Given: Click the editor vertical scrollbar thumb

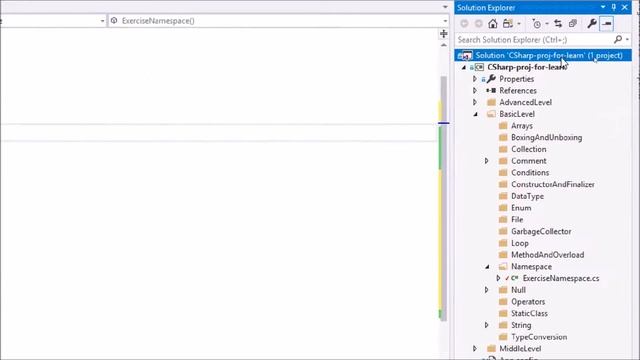Looking at the screenshot, I should point(443,198).
